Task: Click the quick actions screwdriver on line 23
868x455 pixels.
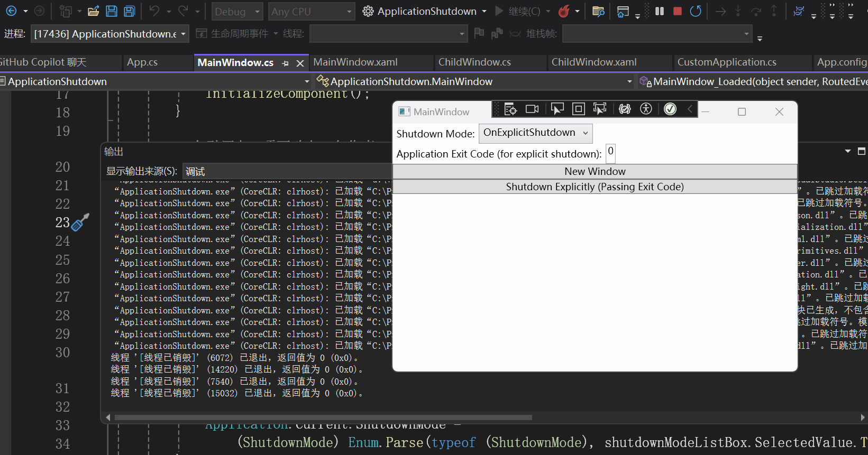Action: tap(80, 222)
